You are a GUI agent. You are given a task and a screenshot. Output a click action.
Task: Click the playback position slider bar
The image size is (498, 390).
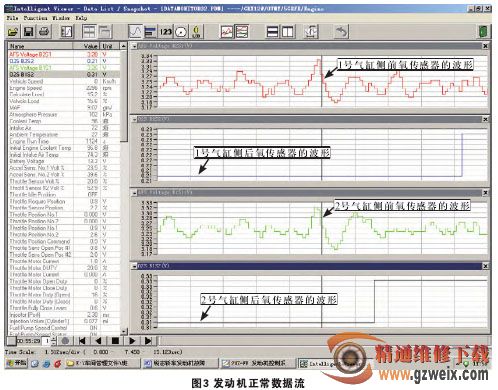tap(323, 341)
